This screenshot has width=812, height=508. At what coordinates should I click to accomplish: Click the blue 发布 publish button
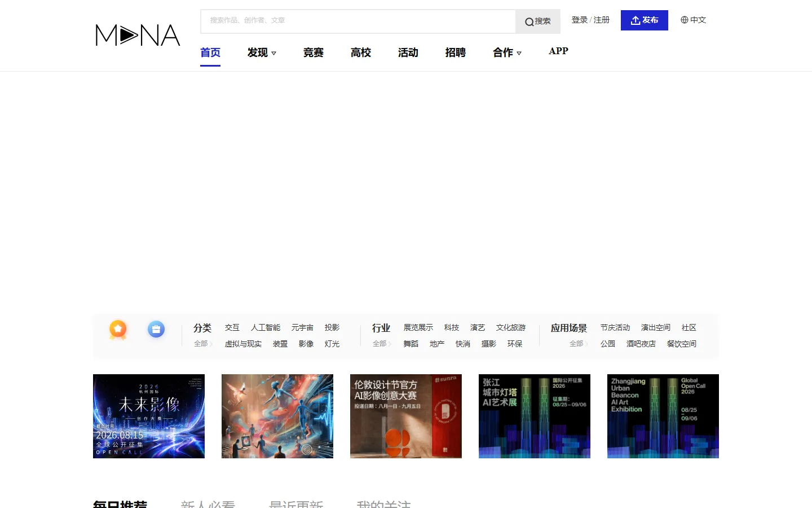coord(645,20)
